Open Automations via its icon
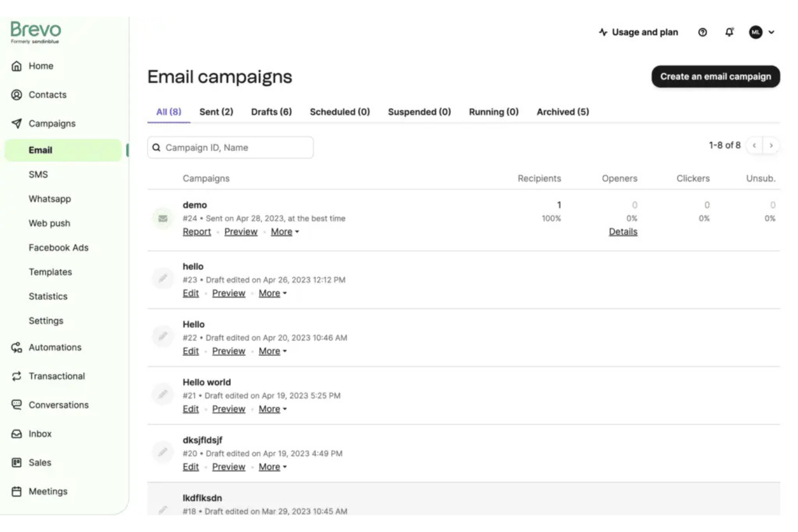Viewport: 798px width, 532px height. coord(17,348)
